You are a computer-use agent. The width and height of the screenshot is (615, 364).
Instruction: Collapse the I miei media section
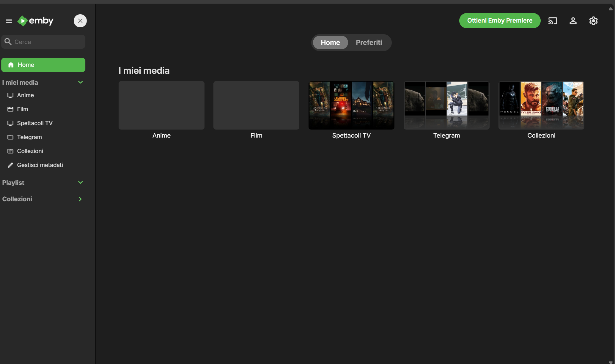click(80, 82)
